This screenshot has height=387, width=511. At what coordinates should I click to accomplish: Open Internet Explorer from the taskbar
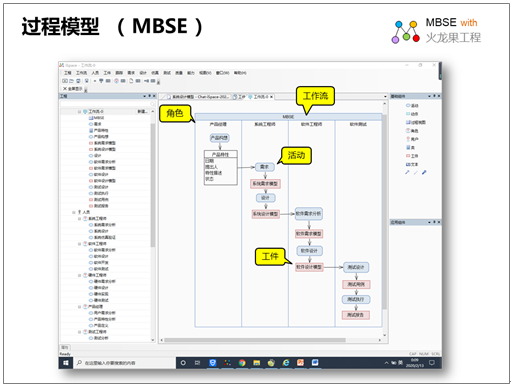tap(286, 363)
